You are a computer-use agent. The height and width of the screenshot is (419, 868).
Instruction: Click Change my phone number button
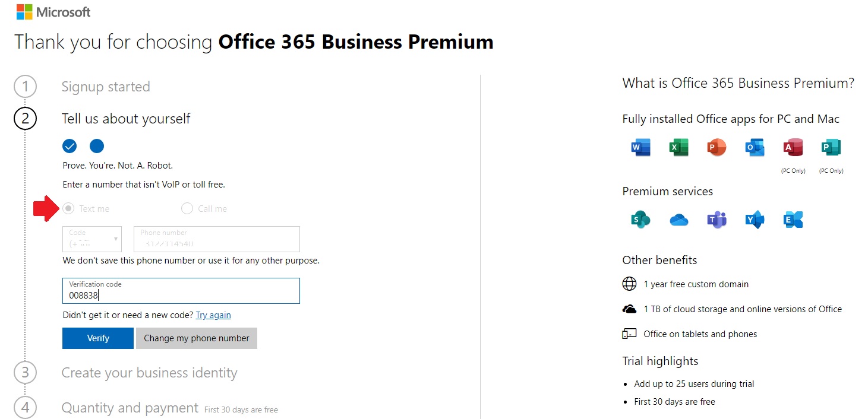197,338
